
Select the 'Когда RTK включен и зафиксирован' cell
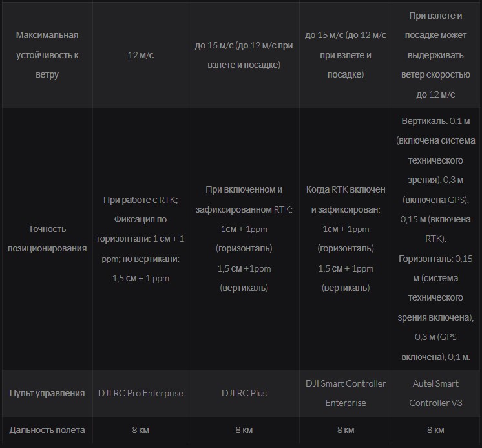[346, 239]
